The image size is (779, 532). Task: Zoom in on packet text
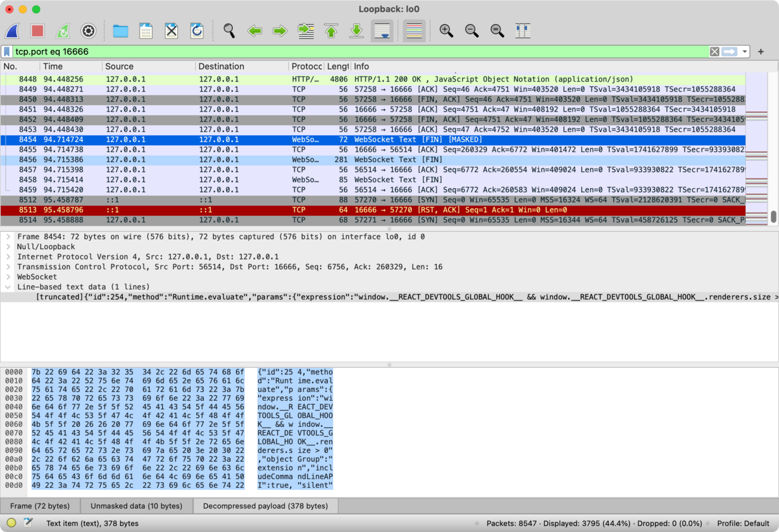pos(446,30)
